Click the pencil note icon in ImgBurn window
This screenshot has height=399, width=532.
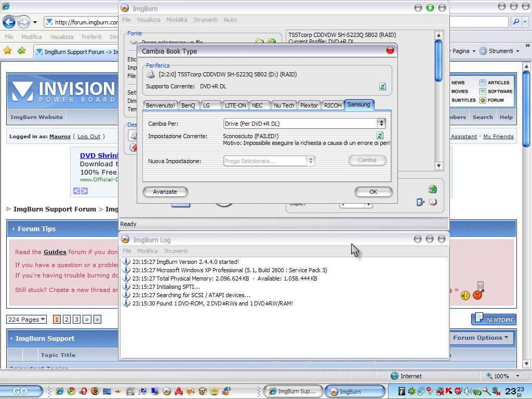[420, 202]
